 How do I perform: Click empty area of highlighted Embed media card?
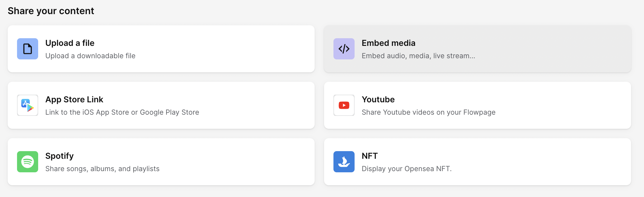(552, 49)
